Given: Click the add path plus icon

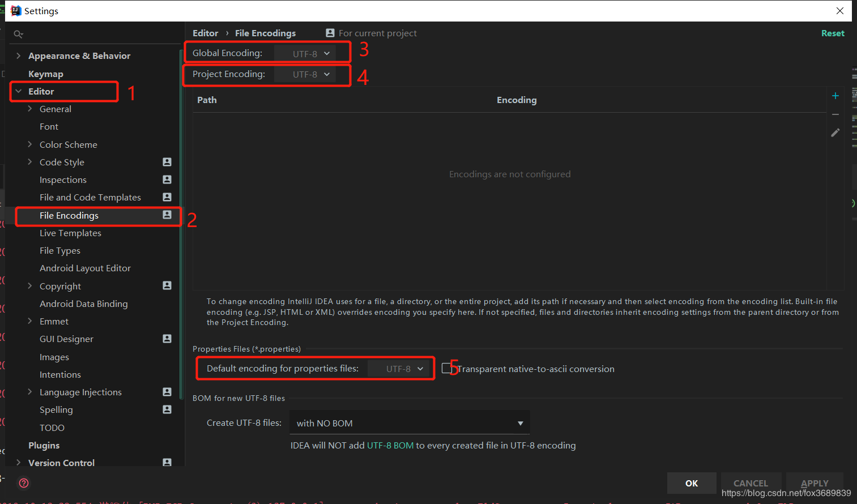Looking at the screenshot, I should pyautogui.click(x=835, y=96).
